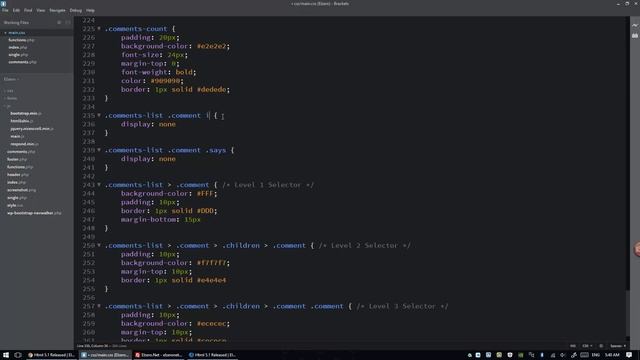640x360 pixels.
Task: Open screenshot.png in the project tree
Action: click(21, 190)
